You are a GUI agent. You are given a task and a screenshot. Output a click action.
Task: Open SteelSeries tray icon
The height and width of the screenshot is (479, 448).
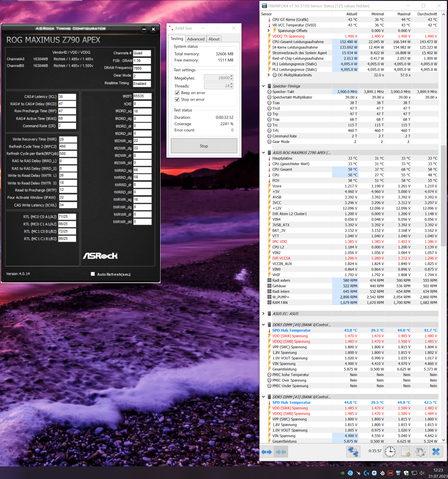pyautogui.click(x=382, y=473)
